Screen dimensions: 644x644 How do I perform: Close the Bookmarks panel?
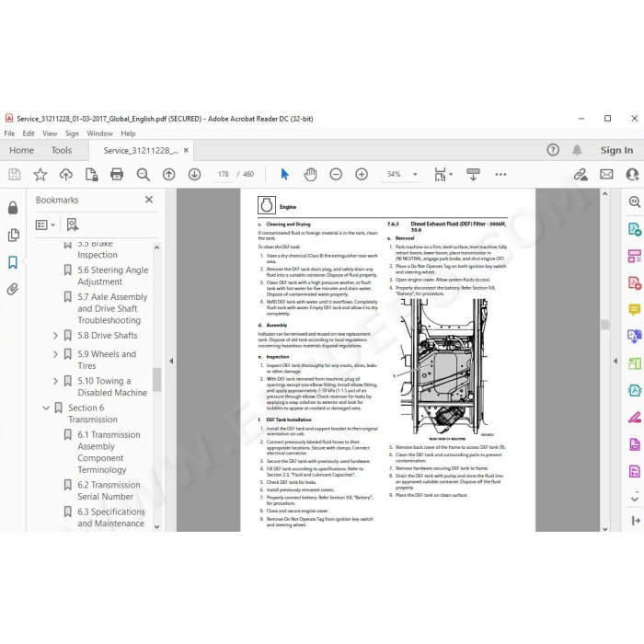pyautogui.click(x=149, y=200)
